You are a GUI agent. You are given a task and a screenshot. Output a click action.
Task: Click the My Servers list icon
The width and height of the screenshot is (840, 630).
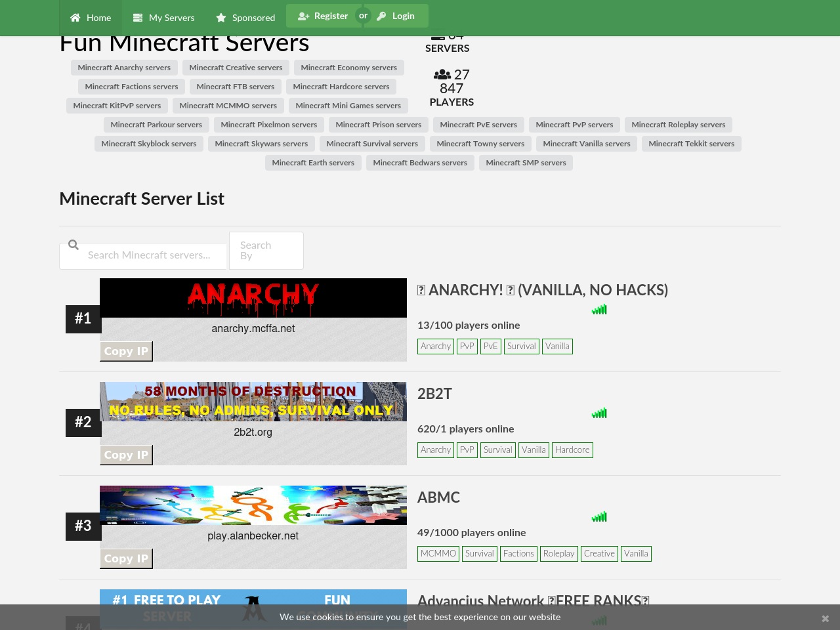[x=138, y=18]
